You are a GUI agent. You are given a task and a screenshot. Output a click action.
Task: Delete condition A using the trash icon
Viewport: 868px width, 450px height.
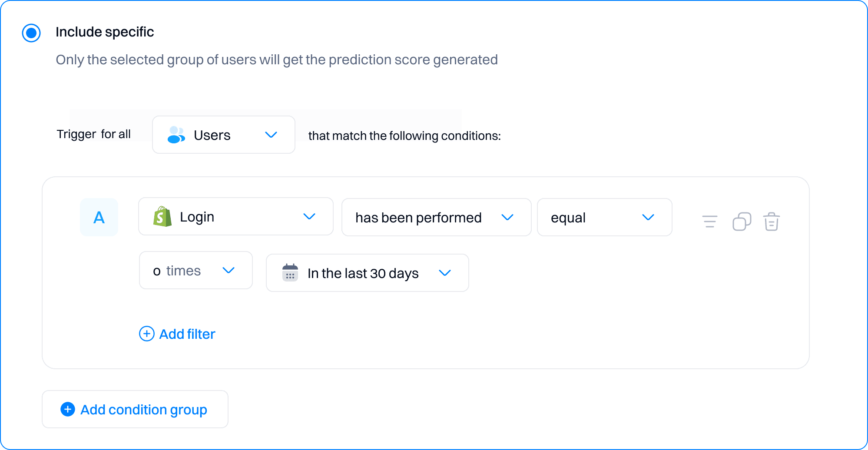772,222
